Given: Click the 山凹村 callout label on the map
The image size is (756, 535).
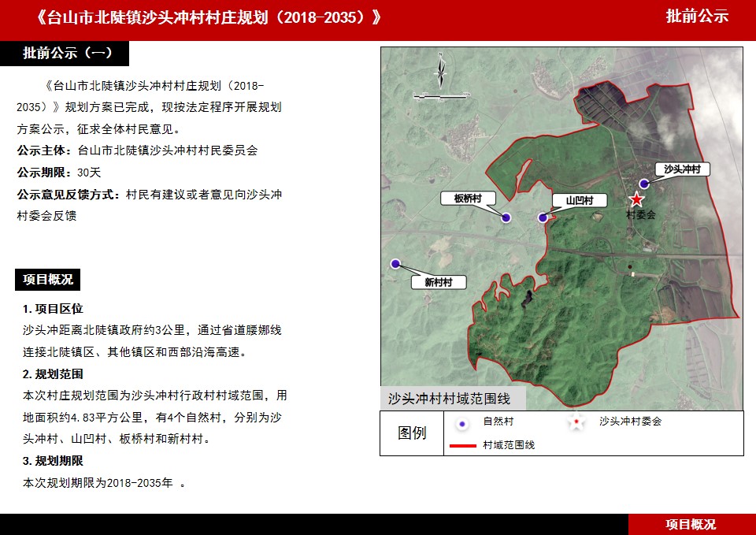Looking at the screenshot, I should 573,201.
